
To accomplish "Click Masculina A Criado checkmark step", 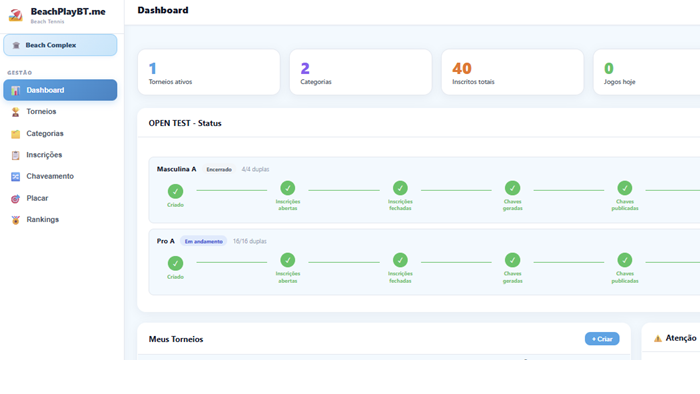I will (175, 191).
